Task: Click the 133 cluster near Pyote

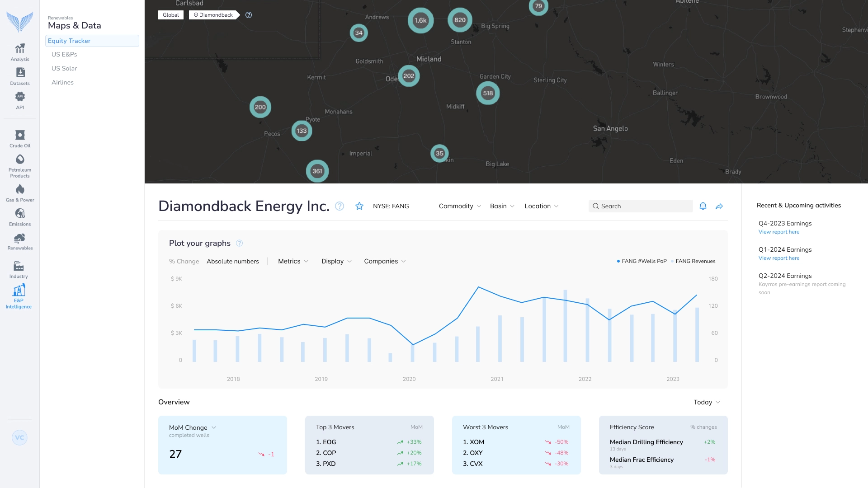Action: pyautogui.click(x=302, y=131)
